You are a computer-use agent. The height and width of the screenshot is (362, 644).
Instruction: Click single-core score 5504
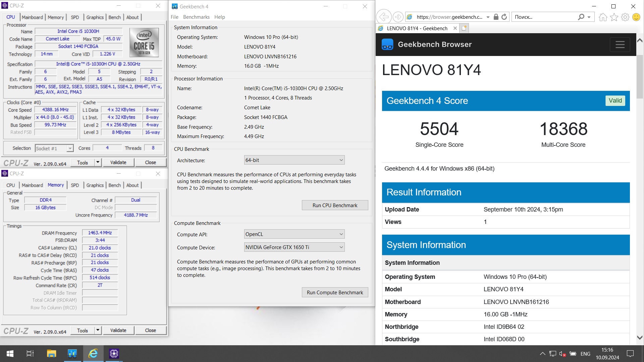439,129
